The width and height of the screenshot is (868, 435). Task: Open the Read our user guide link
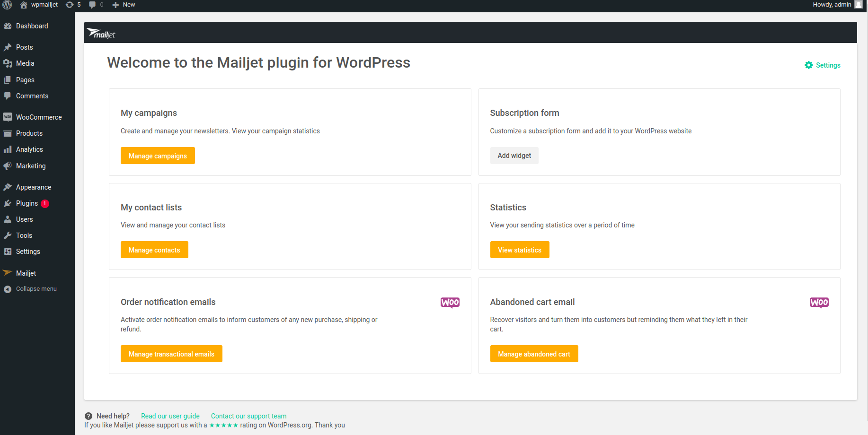click(x=170, y=416)
